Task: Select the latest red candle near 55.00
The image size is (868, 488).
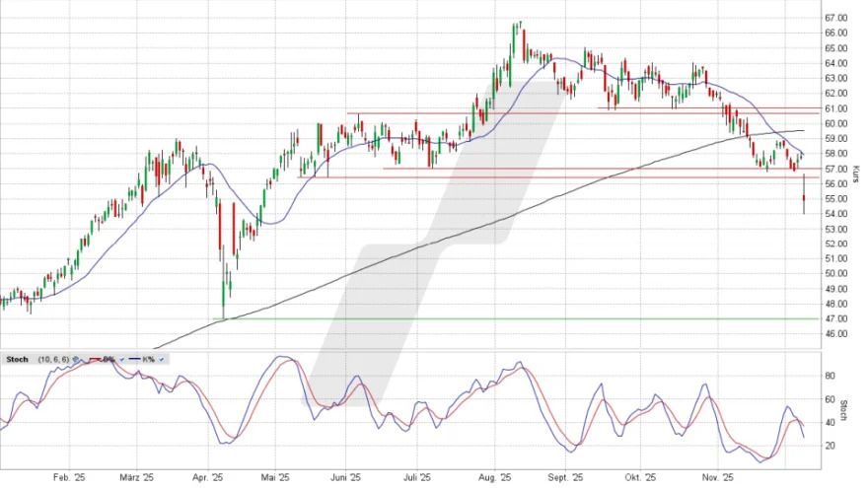Action: (804, 203)
